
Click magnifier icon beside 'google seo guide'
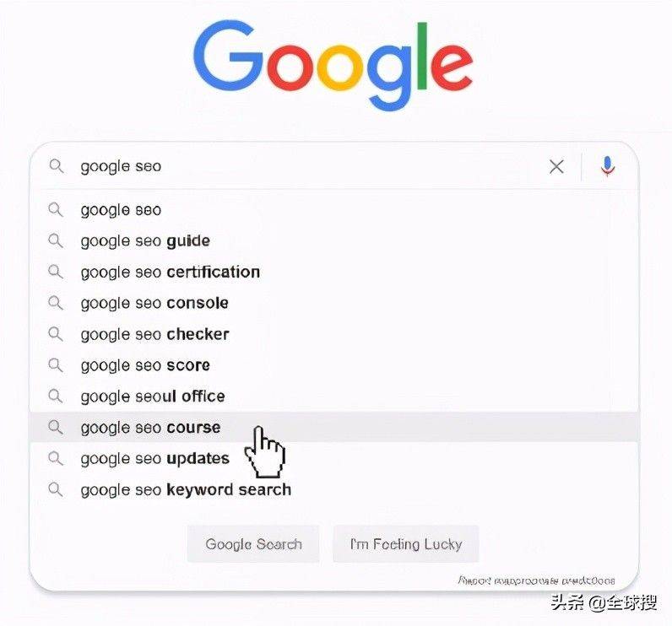coord(56,240)
